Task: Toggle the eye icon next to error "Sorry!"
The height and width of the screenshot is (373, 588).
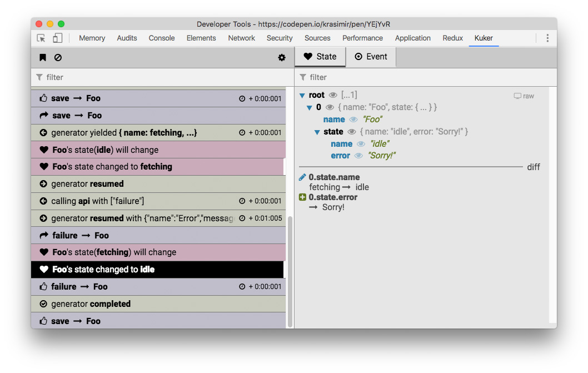Action: tap(358, 156)
